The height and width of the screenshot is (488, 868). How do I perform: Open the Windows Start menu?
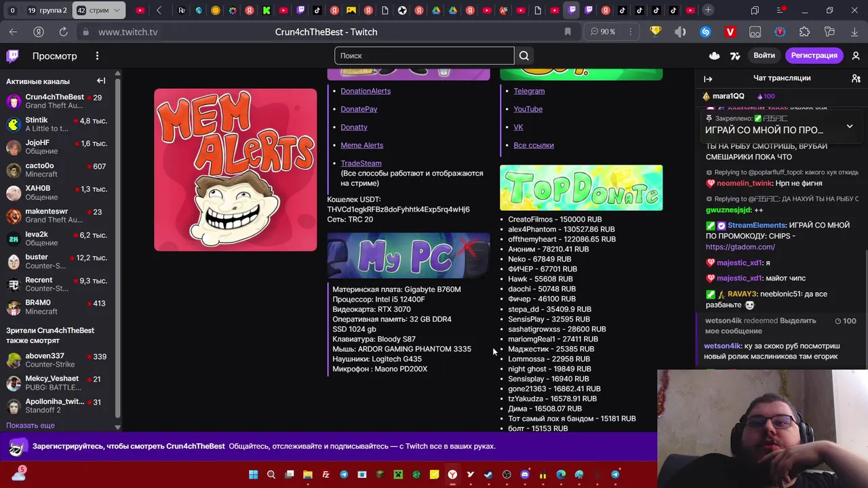[253, 474]
